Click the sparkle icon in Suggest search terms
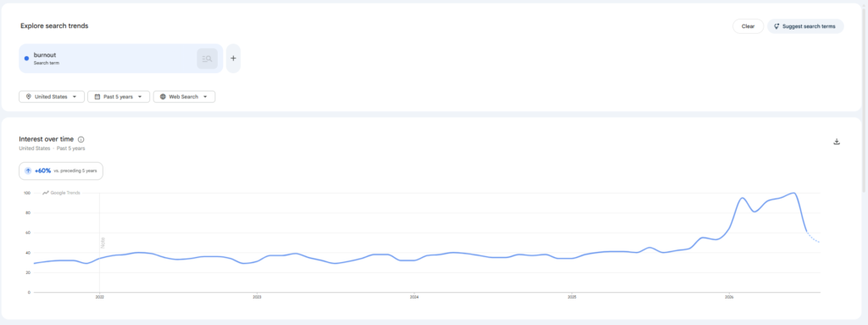The image size is (868, 325). pos(776,26)
